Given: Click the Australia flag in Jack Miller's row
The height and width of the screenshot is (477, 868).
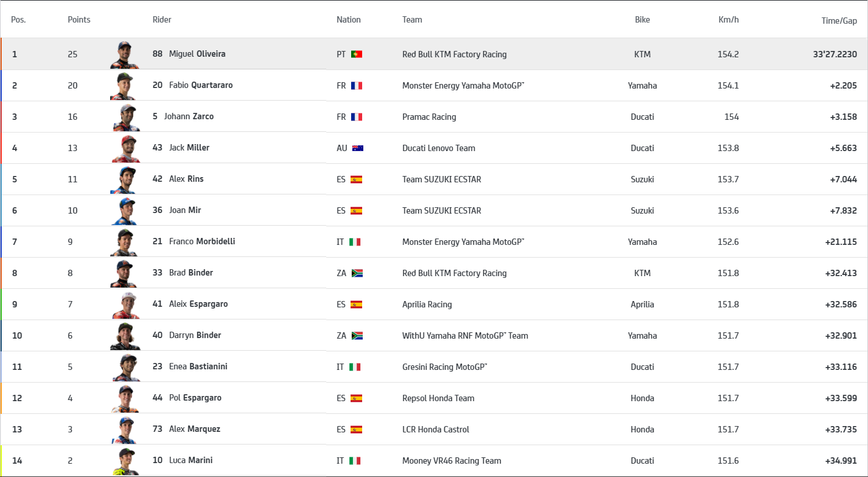Looking at the screenshot, I should pyautogui.click(x=358, y=148).
